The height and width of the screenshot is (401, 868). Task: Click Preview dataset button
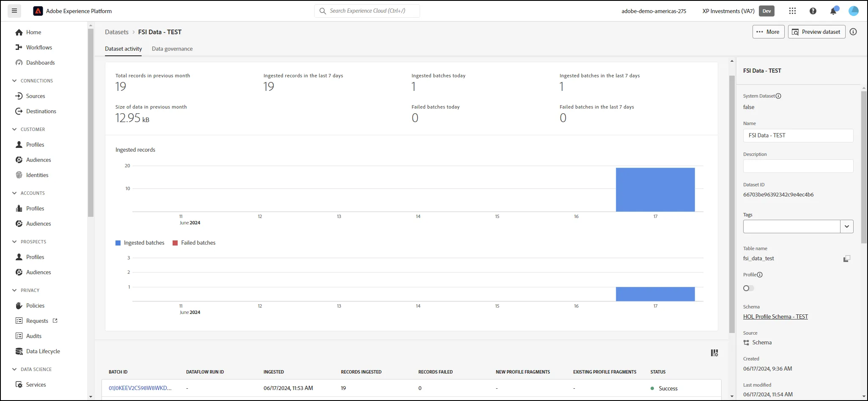tap(816, 32)
